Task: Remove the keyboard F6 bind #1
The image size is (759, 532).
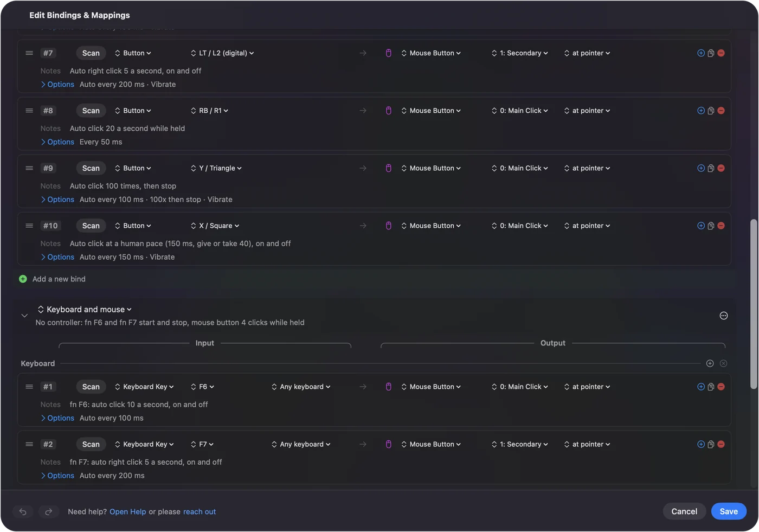Action: 721,387
